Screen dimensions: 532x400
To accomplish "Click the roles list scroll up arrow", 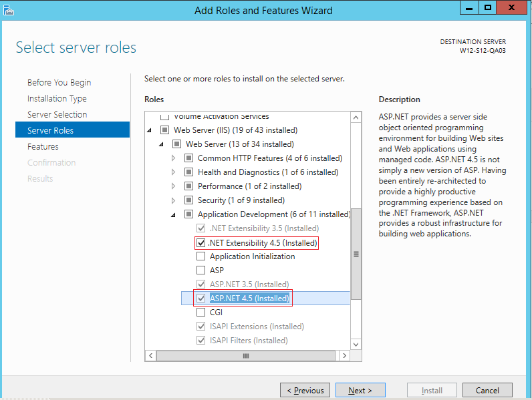I will click(356, 118).
